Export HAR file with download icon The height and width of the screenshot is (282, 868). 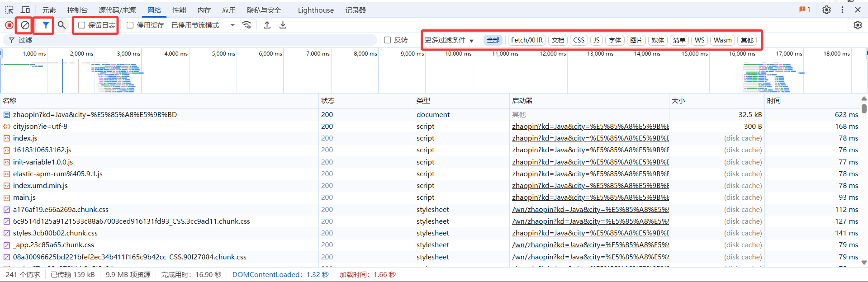tap(283, 25)
